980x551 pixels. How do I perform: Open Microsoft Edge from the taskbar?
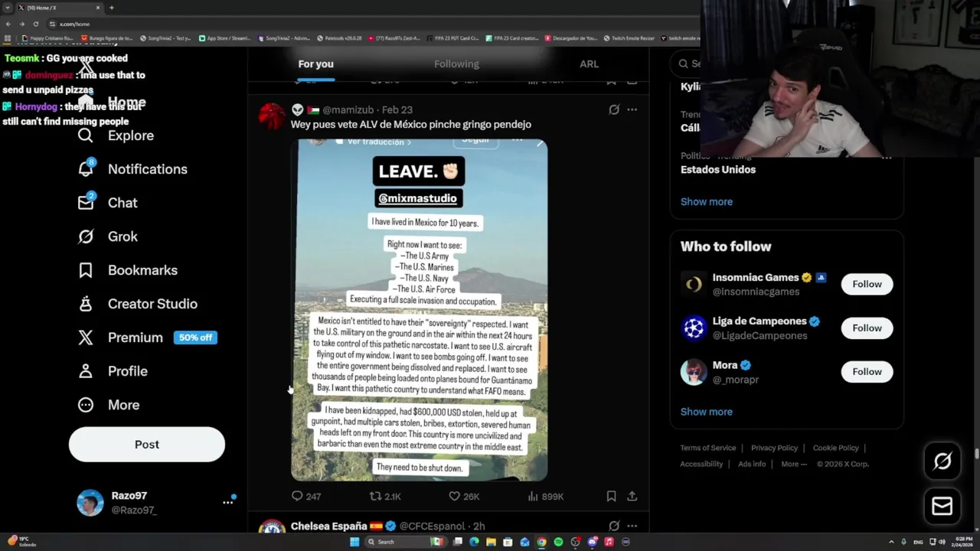click(x=474, y=542)
